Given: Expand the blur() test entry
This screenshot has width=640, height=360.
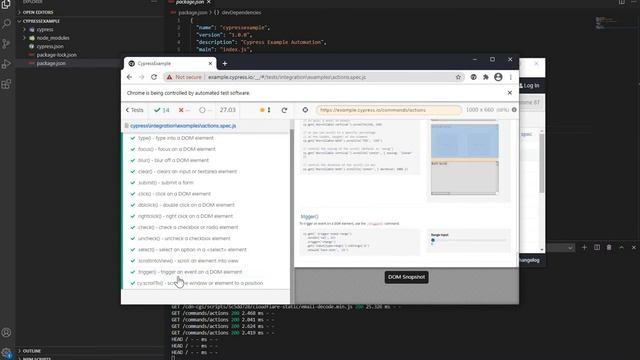Looking at the screenshot, I should (x=173, y=160).
